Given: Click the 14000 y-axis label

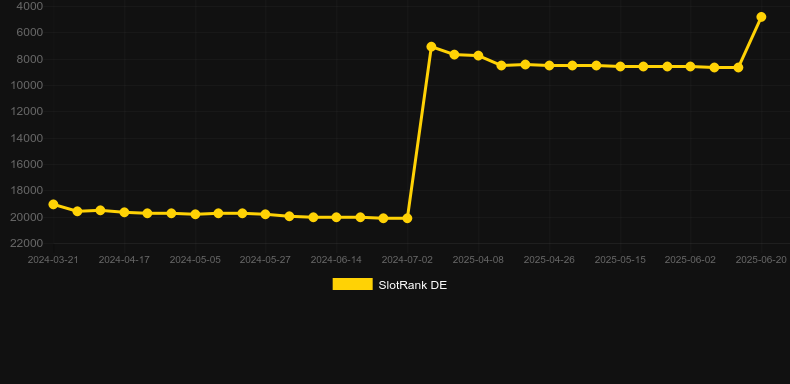Looking at the screenshot, I should [27, 138].
